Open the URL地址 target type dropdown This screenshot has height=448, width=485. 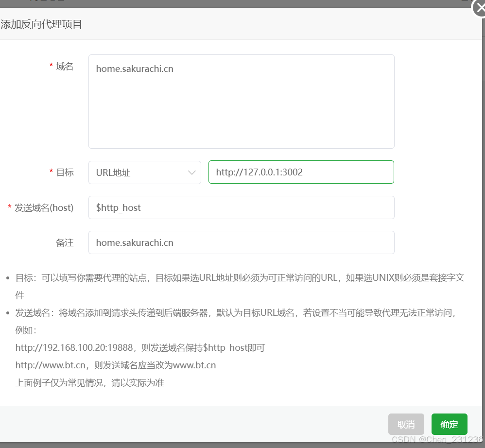point(145,172)
